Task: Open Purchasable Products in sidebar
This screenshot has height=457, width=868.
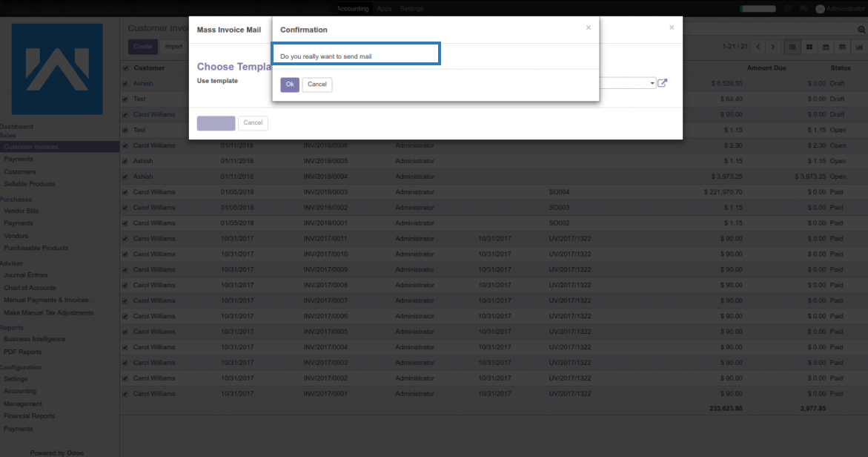Action: point(36,249)
